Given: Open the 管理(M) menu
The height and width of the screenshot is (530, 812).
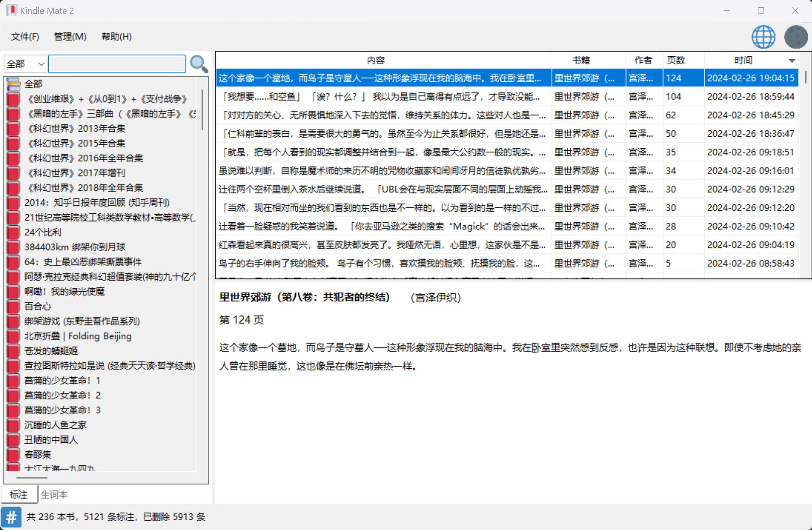Looking at the screenshot, I should (70, 37).
